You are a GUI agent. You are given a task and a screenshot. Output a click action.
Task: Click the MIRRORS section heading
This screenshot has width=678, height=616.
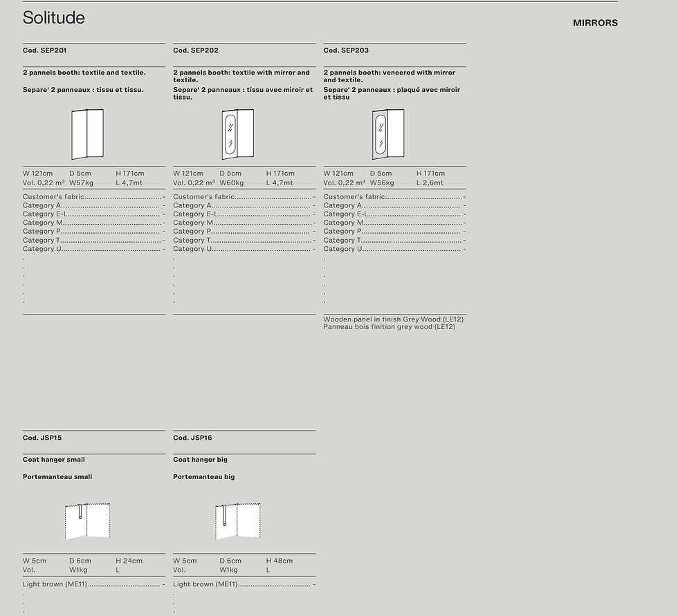[595, 23]
